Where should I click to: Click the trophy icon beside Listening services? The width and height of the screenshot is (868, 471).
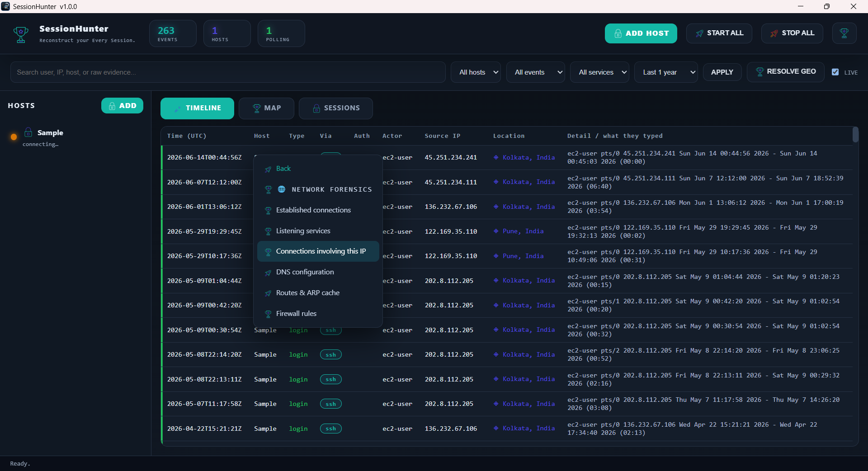268,231
